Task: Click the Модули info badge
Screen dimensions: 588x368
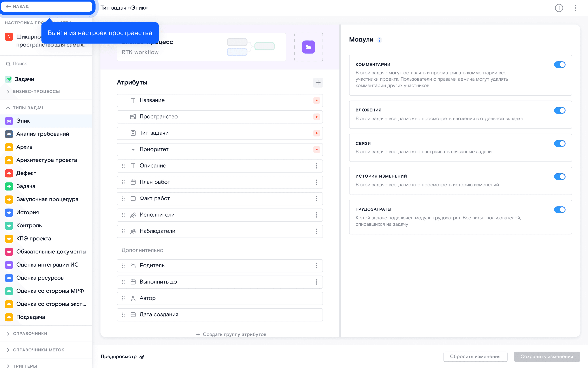Action: pos(379,40)
